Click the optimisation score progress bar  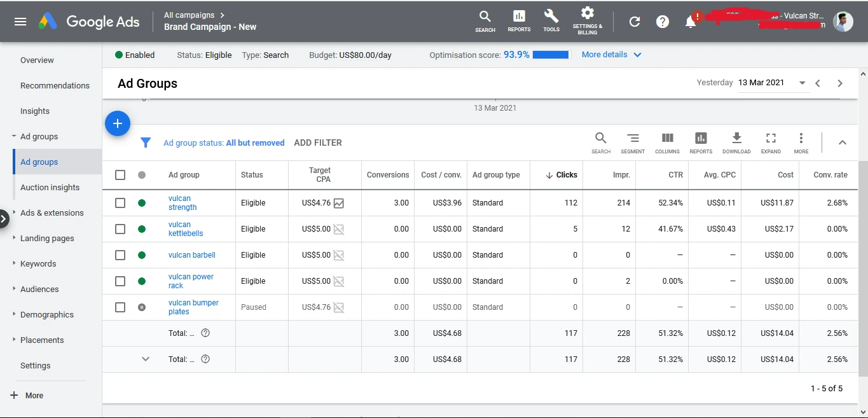pyautogui.click(x=551, y=55)
